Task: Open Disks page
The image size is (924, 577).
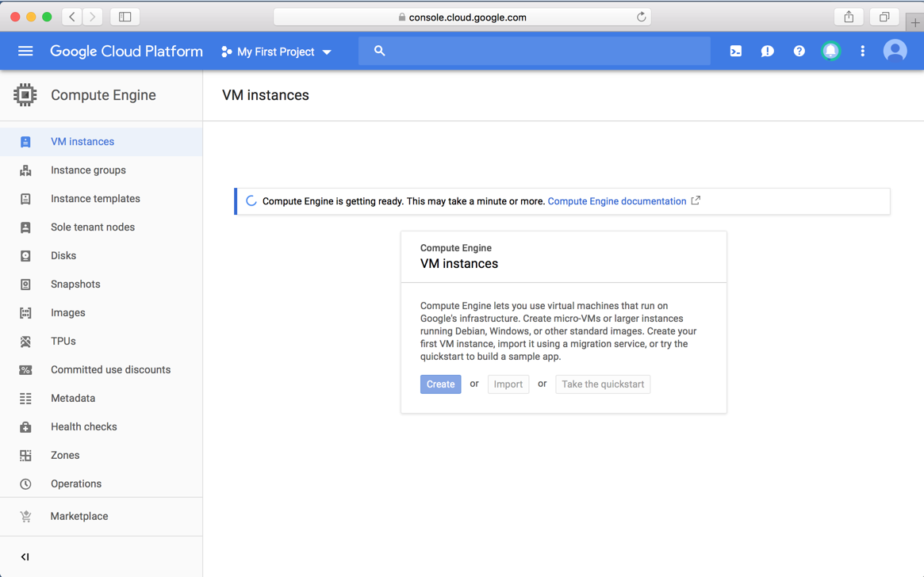Action: 101,255
